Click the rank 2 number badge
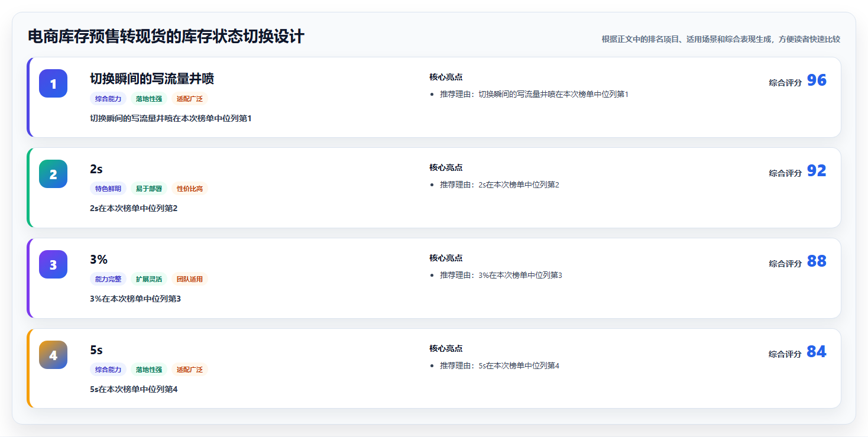This screenshot has width=868, height=437. coord(53,174)
